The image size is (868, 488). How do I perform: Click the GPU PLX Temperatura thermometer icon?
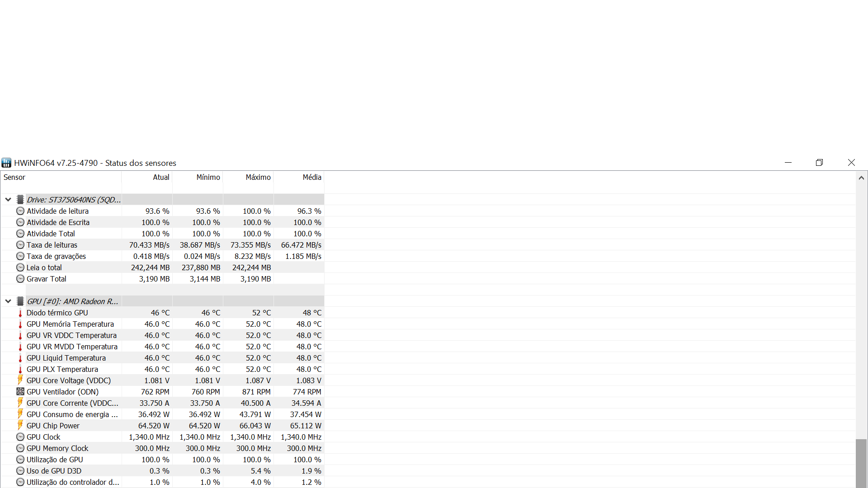[x=20, y=369]
